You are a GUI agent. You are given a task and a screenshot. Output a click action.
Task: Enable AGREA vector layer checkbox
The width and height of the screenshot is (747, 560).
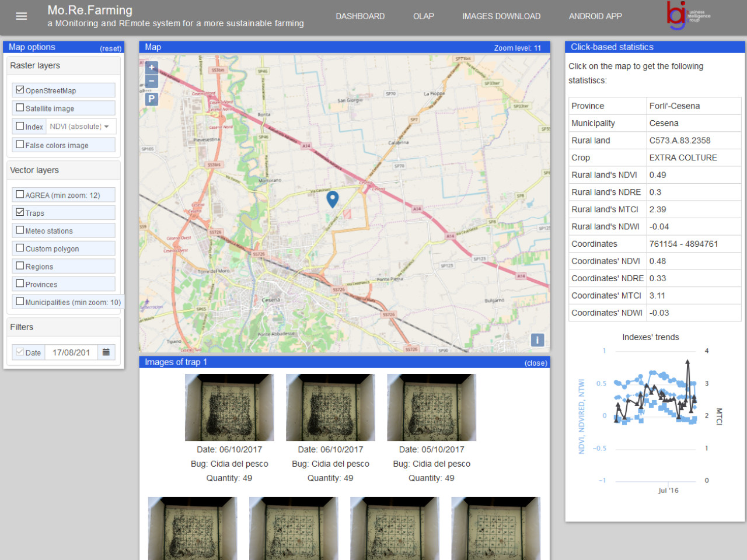tap(20, 195)
